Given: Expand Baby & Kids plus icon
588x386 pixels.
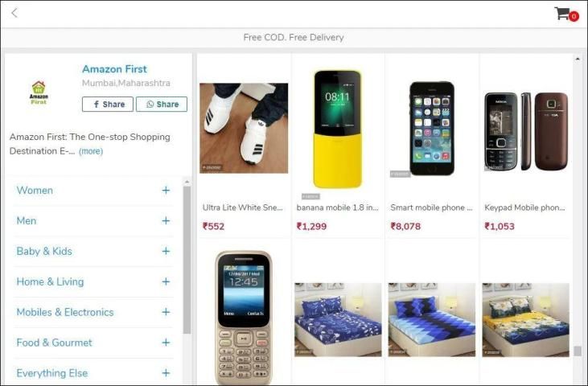Looking at the screenshot, I should (x=166, y=251).
